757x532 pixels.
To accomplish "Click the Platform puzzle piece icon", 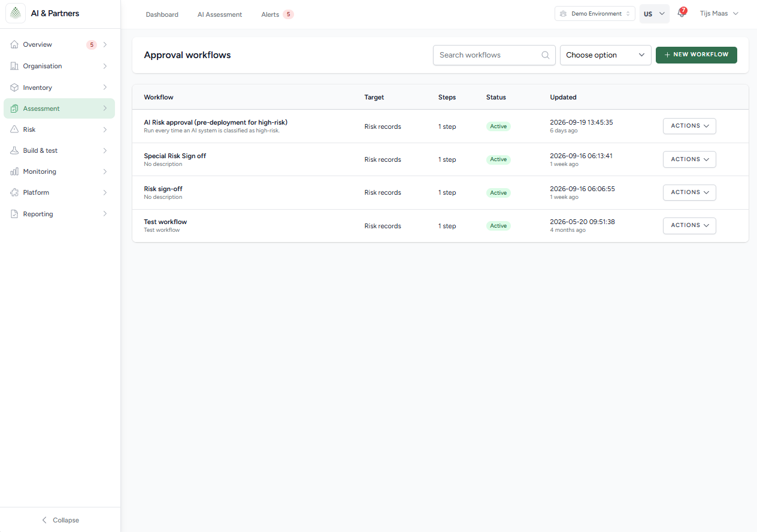I will 14,192.
